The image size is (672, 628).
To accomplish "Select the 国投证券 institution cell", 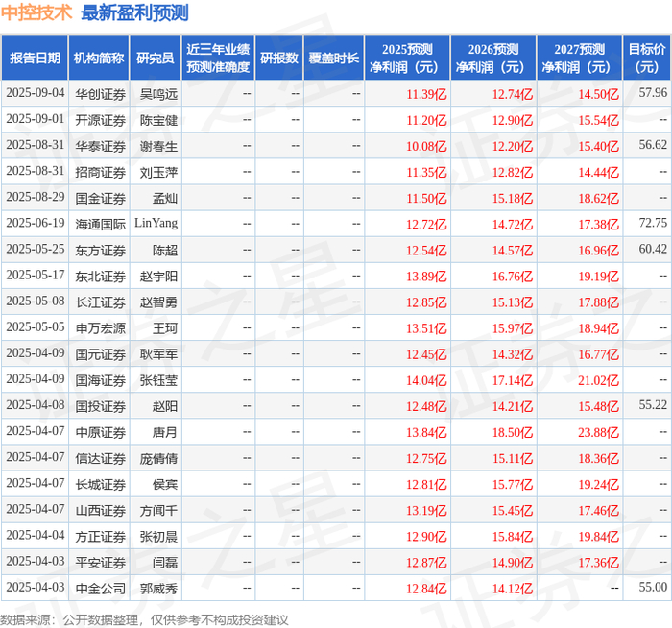I will point(100,406).
